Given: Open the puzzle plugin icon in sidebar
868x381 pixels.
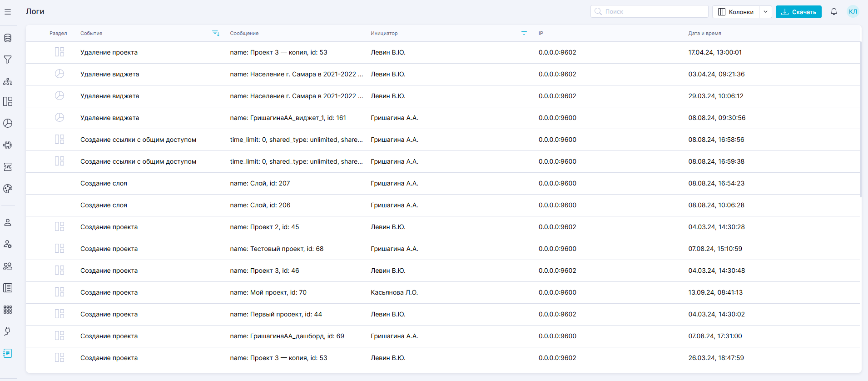Looking at the screenshot, I should point(8,145).
